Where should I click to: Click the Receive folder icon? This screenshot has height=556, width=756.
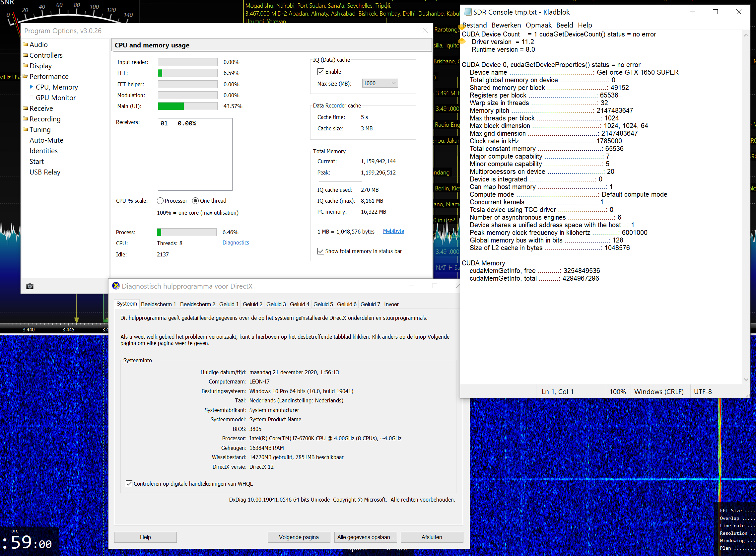tap(26, 108)
